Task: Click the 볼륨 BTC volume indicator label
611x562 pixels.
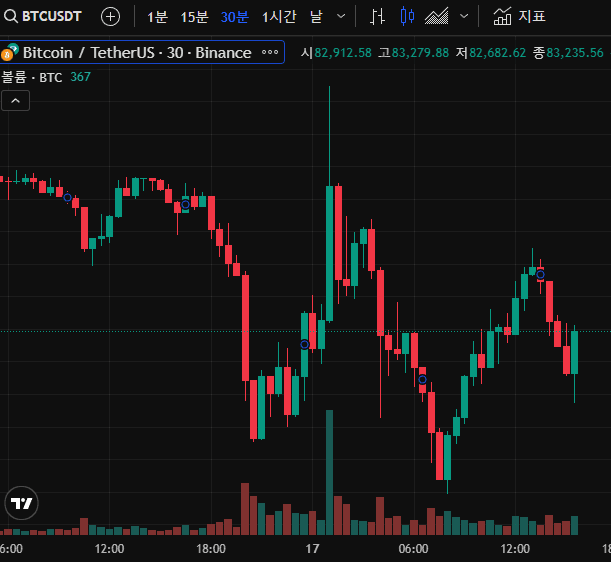Action: [x=32, y=76]
